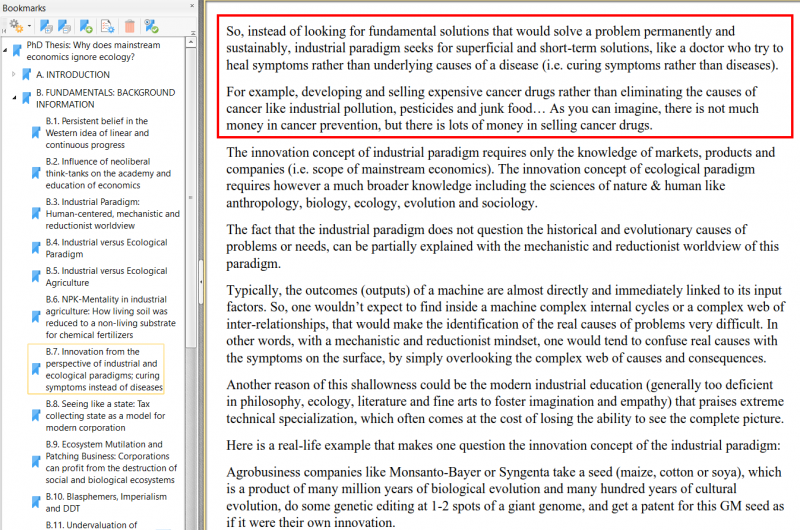
Task: Expand the A. INTRODUCTION bookmark
Action: coord(14,74)
